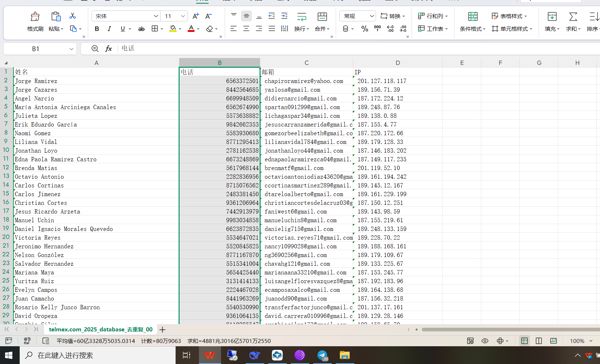
Task: Open the Worksheet menu button
Action: (433, 29)
